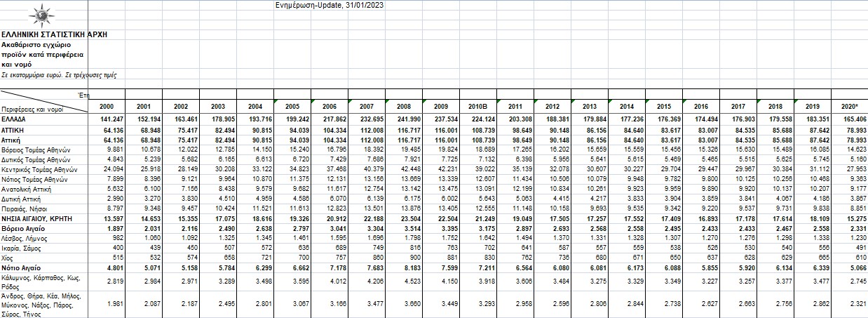Select the 2007 year header cell
This screenshot has width=868, height=318.
367,106
